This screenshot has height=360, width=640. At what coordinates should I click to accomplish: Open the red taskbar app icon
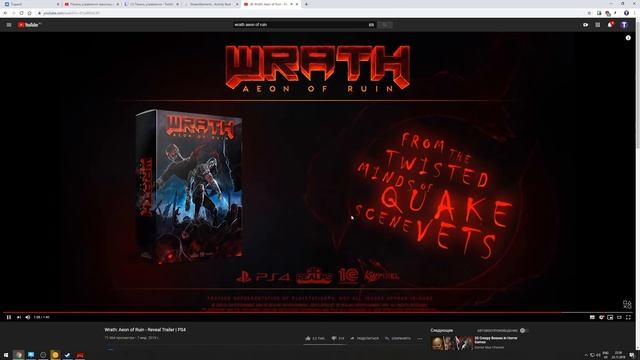click(80, 355)
